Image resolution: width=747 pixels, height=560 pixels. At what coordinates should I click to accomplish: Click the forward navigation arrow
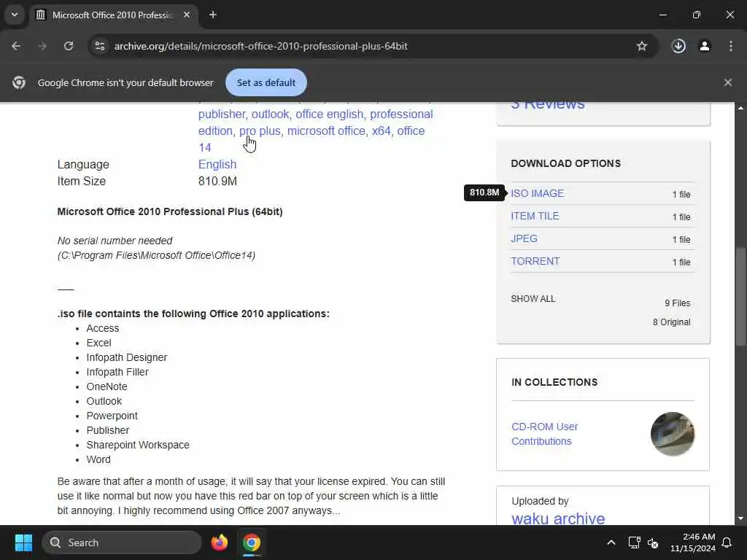[x=42, y=46]
